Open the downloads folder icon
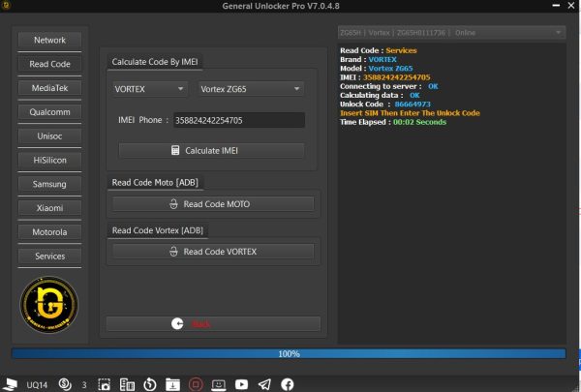The image size is (581, 392). click(172, 384)
